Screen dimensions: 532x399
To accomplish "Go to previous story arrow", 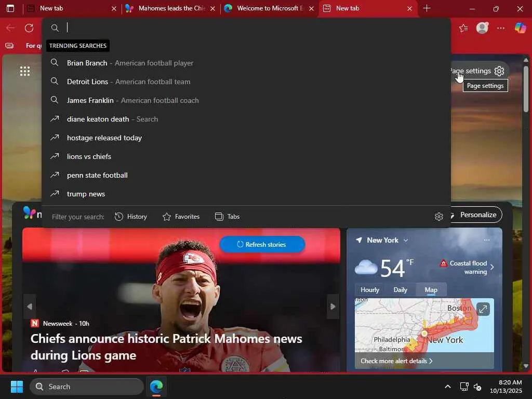I will [30, 307].
